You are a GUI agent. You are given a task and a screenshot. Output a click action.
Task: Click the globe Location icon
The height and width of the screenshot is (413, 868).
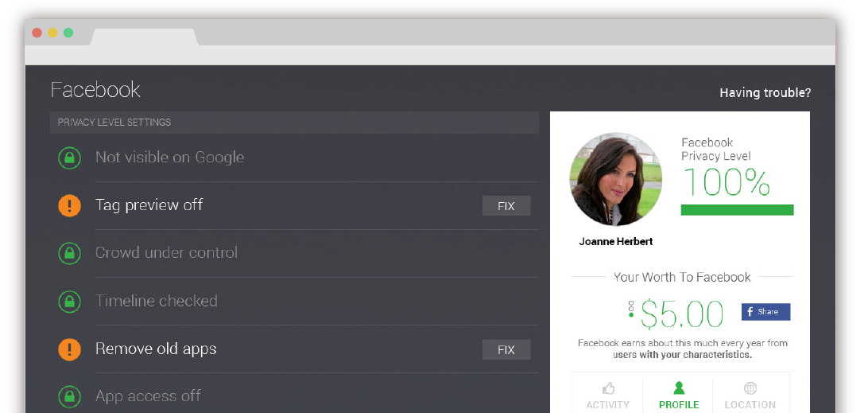[750, 388]
